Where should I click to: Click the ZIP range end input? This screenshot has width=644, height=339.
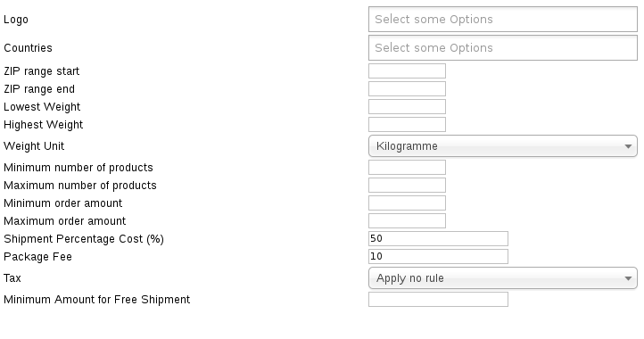point(407,88)
